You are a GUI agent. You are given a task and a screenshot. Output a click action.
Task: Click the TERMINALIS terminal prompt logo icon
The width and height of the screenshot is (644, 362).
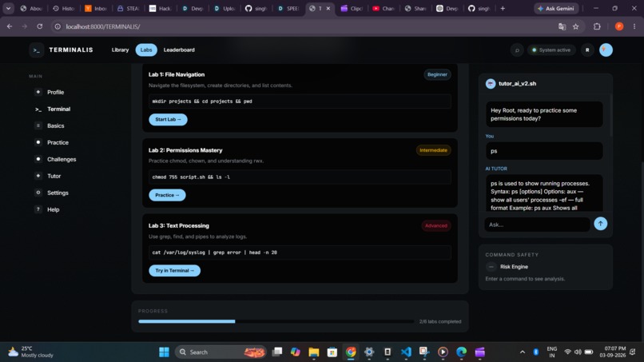tap(37, 50)
